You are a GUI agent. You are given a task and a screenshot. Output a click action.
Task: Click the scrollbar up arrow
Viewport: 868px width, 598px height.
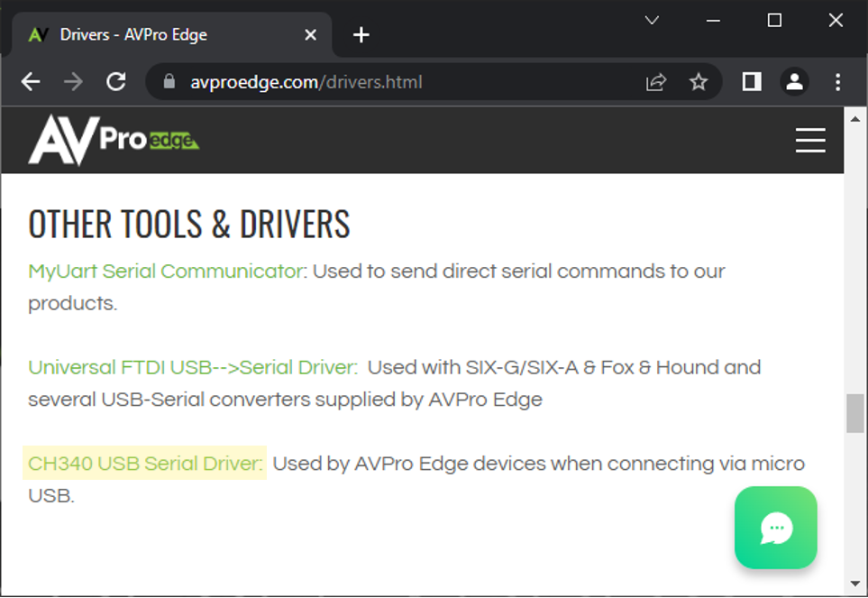[855, 118]
